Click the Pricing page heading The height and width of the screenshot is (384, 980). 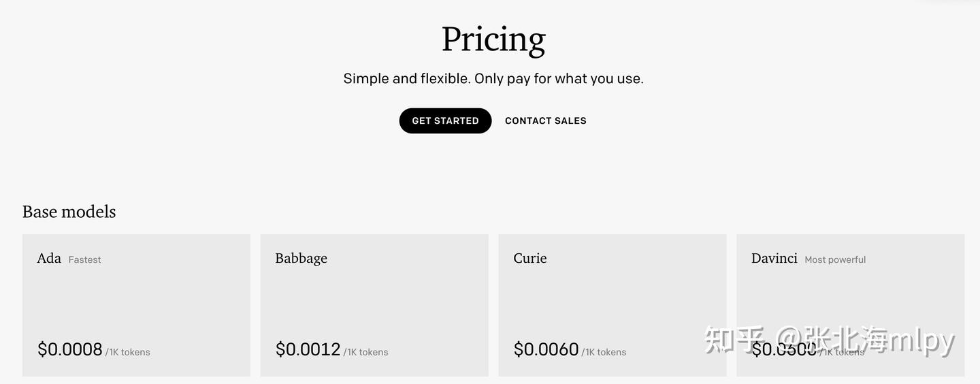click(493, 39)
